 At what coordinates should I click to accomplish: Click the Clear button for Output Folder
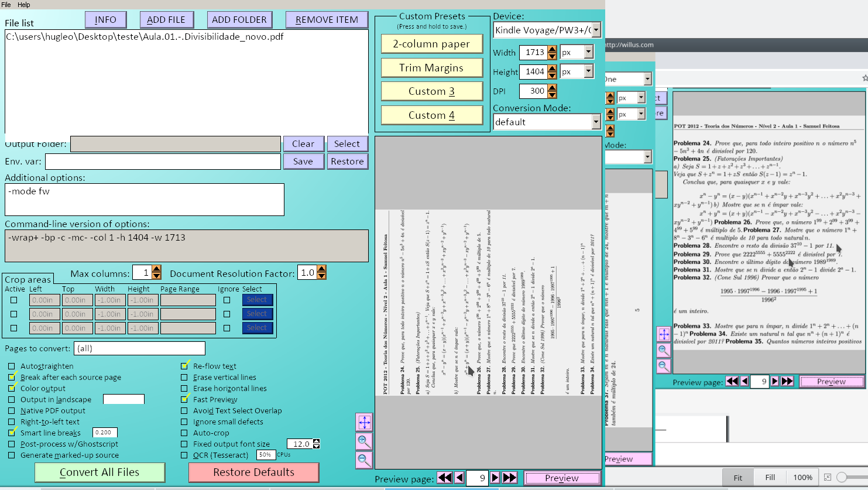303,144
